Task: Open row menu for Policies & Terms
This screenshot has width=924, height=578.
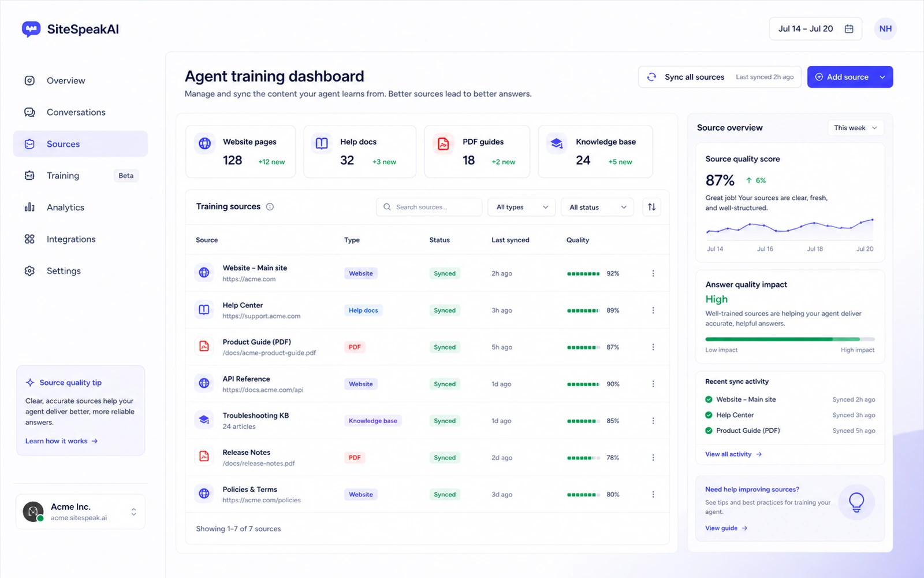Action: [x=653, y=495]
